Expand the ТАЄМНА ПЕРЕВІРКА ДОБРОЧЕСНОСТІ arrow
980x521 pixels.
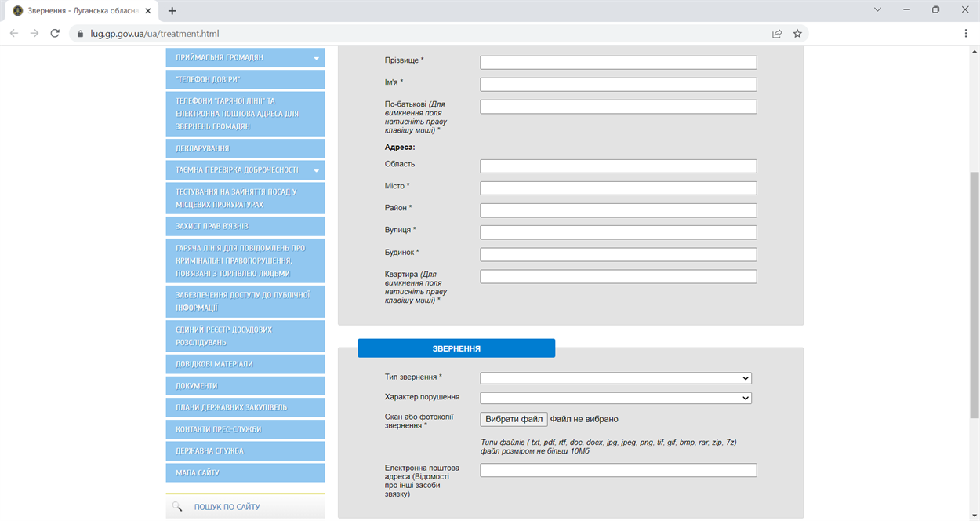point(317,170)
